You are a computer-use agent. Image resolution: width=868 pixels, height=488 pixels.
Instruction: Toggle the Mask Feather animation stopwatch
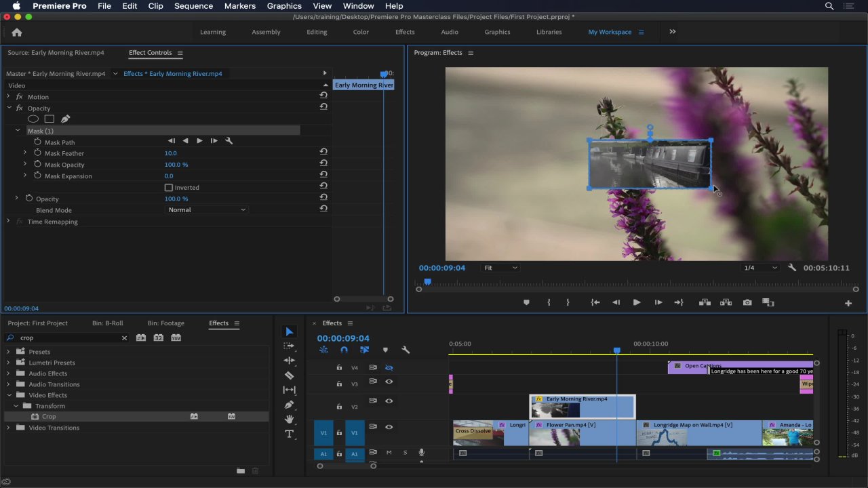[x=38, y=153]
